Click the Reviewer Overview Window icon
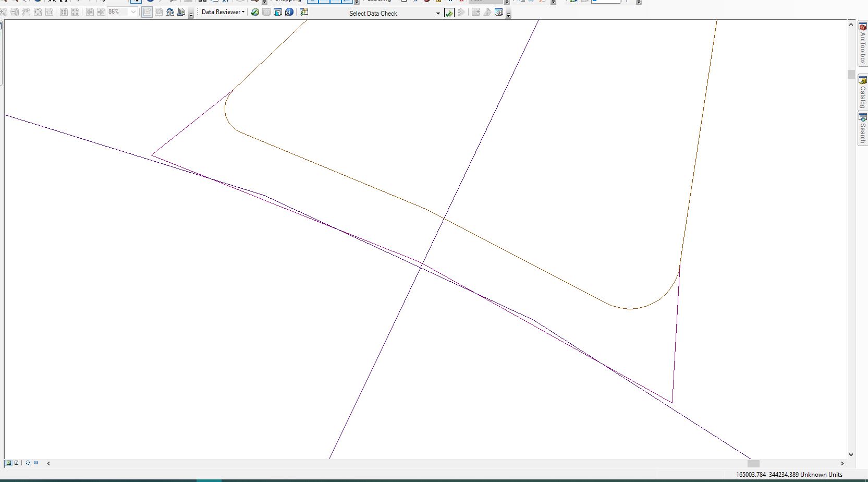The height and width of the screenshot is (482, 868). pyautogui.click(x=278, y=12)
